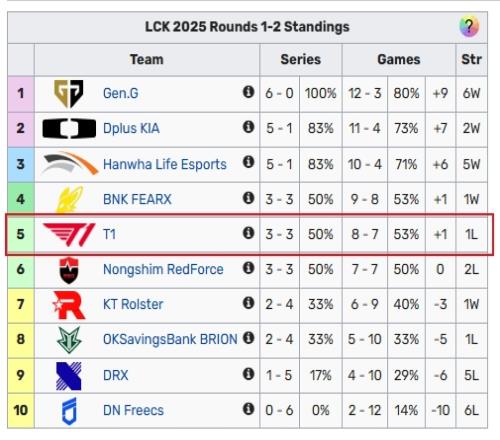Open the Hanwha Life Esports link
Screen dimensions: 500x440
tap(165, 164)
